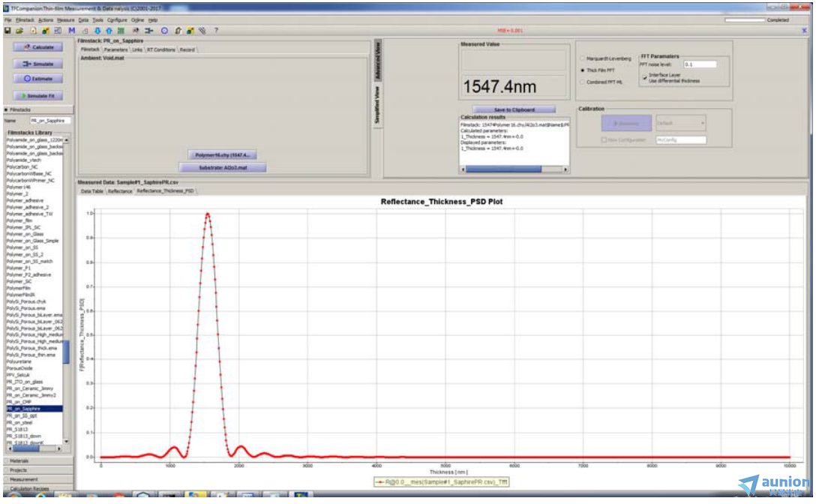
Task: Select PorousOxide in library list
Action: tap(34, 368)
